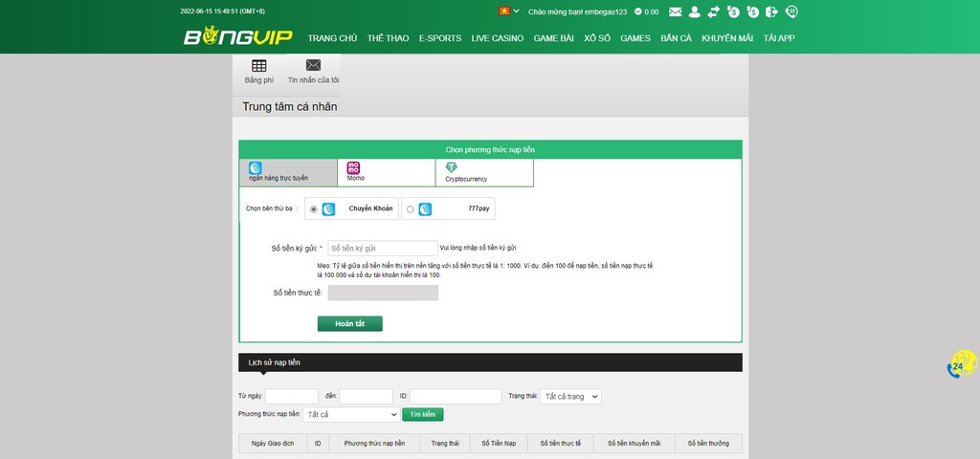Open the Phương thức nạp tiền dropdown

pos(350,414)
